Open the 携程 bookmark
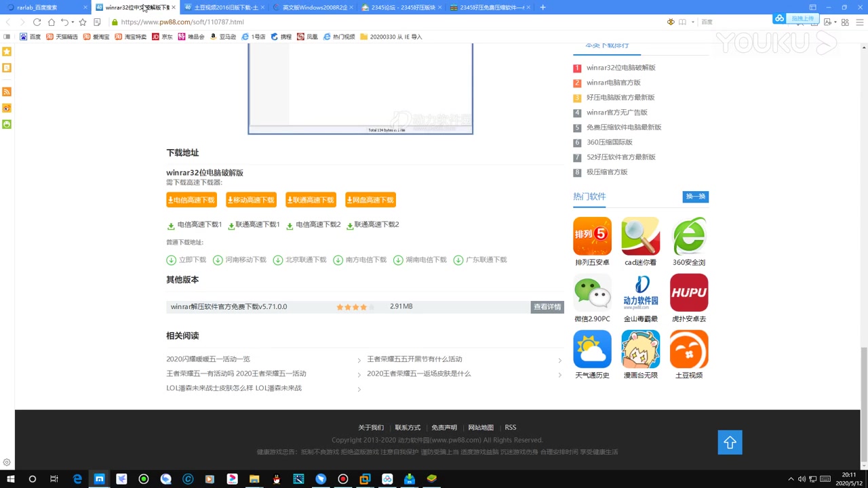The height and width of the screenshot is (488, 868). pyautogui.click(x=281, y=37)
